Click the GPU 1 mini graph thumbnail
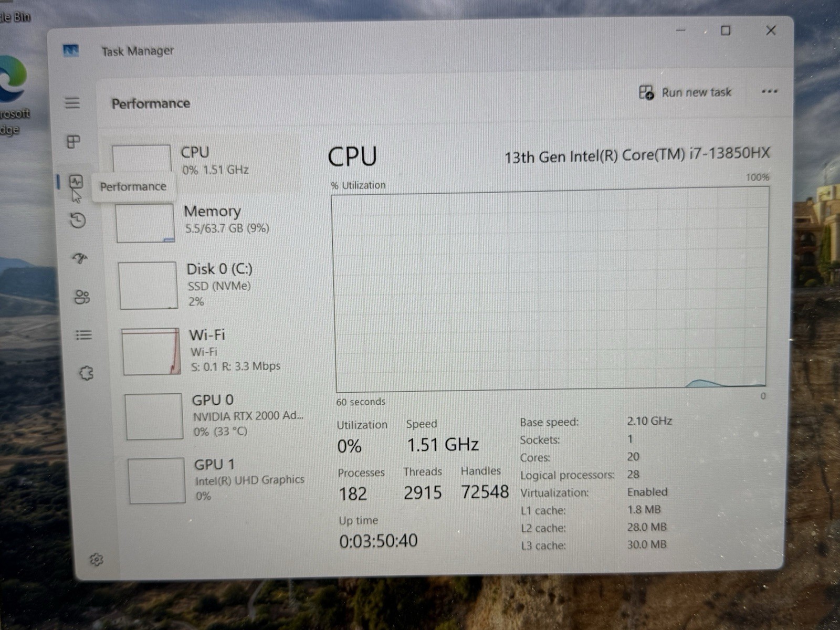Screen dimensions: 840x630 click(156, 481)
